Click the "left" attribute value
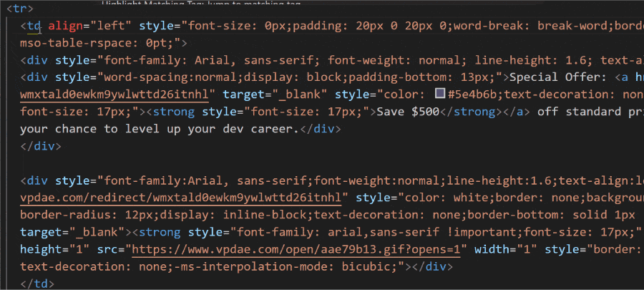 (110, 26)
